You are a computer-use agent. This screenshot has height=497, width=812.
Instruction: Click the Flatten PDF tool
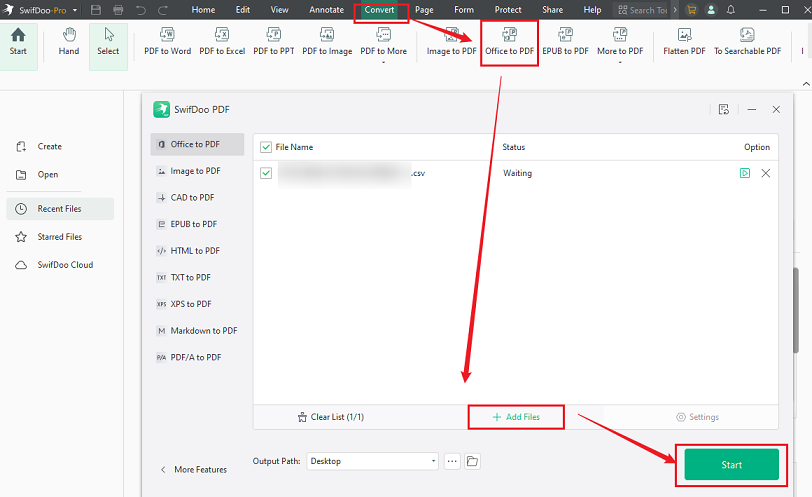click(x=684, y=42)
